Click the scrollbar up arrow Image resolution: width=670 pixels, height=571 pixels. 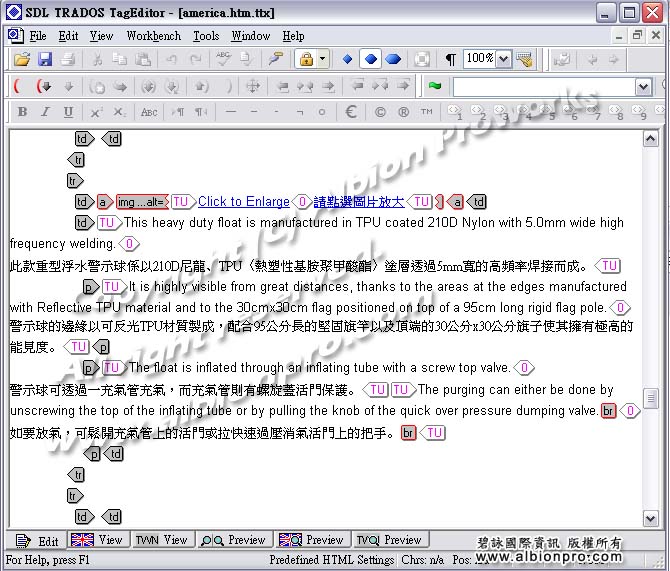pos(650,139)
